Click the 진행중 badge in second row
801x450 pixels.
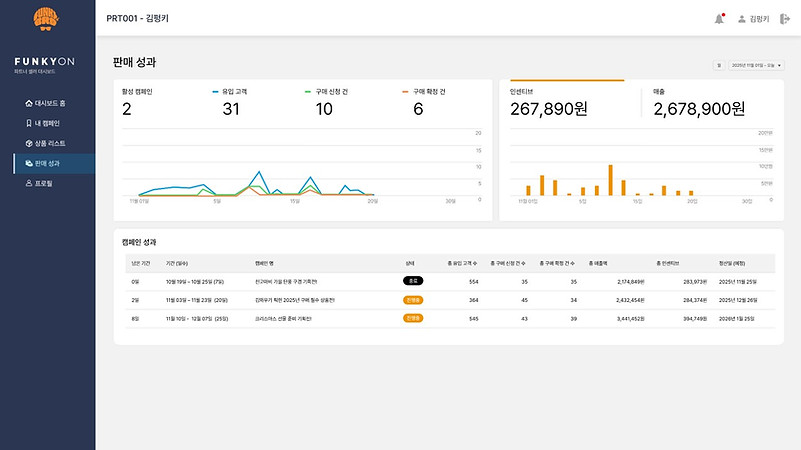413,300
